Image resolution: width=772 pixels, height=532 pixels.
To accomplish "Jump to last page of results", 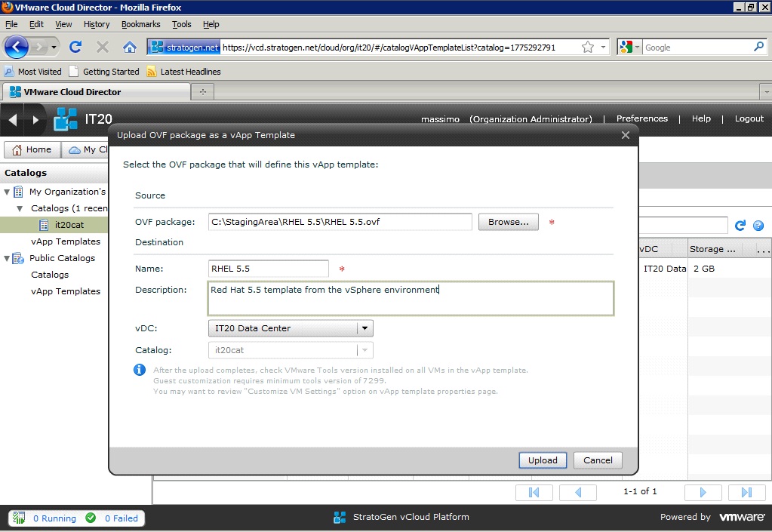I will coord(746,492).
